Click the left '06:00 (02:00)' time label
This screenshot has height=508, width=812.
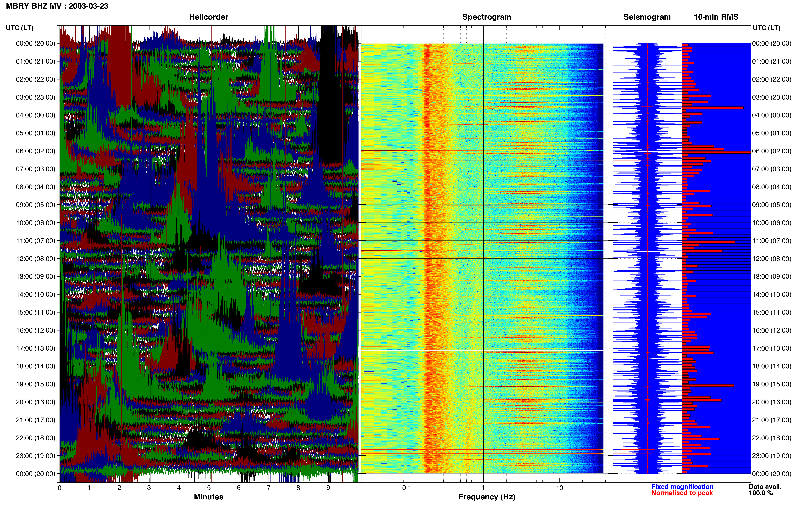pos(36,151)
